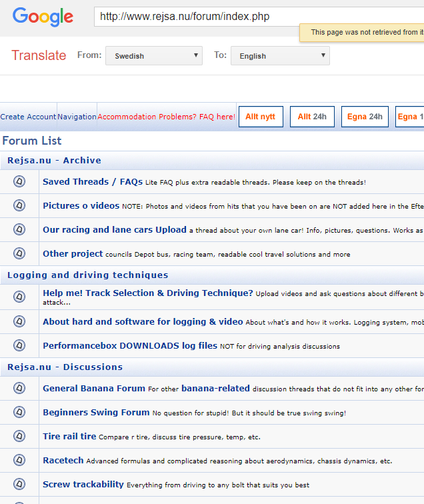The height and width of the screenshot is (504, 424).
Task: Click the Translate heading link
Action: coord(39,55)
